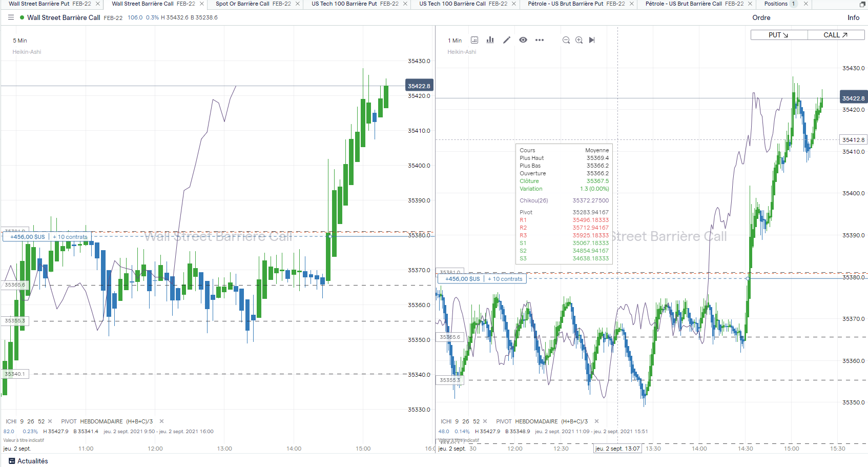Close the Spot Or Barrière Call tab
Image resolution: width=868 pixels, height=467 pixels.
tap(298, 4)
